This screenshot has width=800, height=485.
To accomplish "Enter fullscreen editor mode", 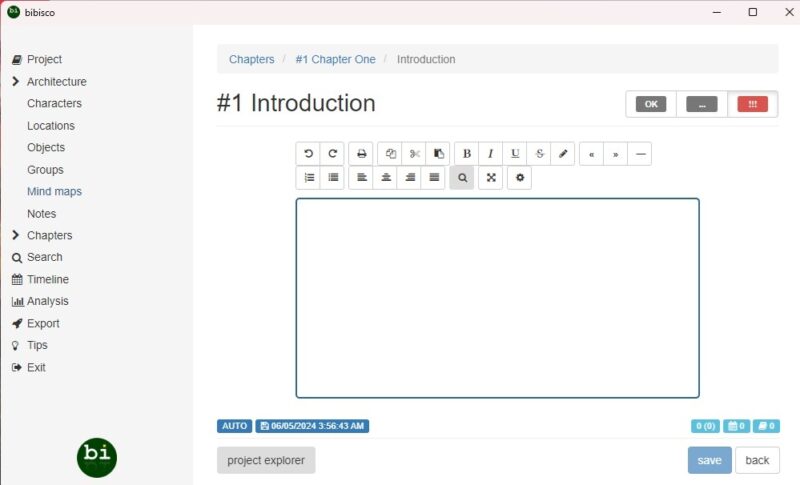I will pyautogui.click(x=491, y=177).
